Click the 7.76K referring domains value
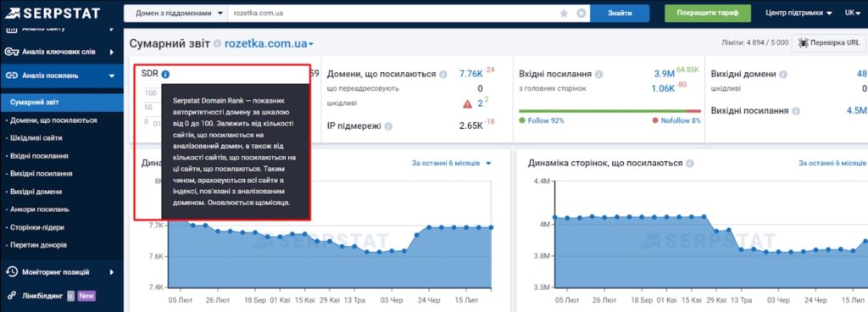 pos(470,74)
